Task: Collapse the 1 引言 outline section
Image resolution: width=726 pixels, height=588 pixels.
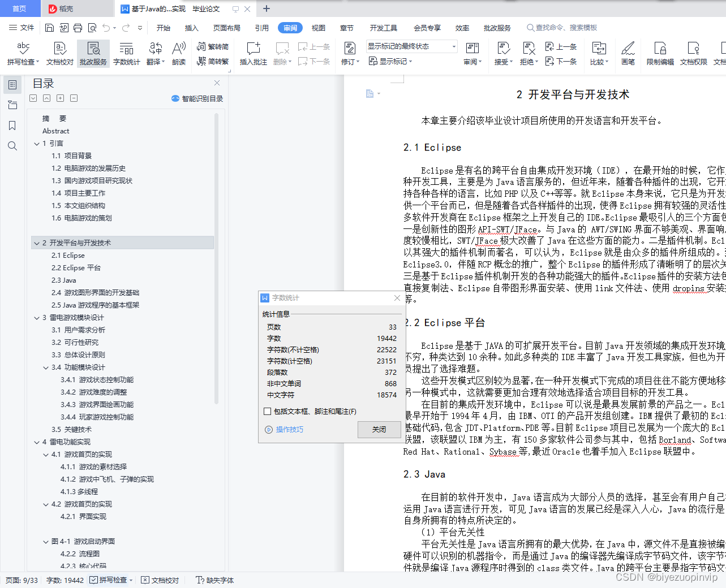Action: click(37, 144)
